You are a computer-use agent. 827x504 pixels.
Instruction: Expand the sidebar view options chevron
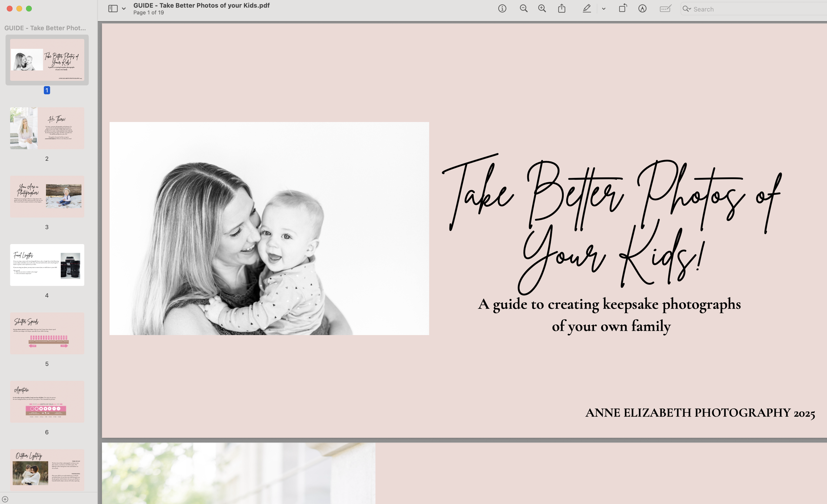pos(124,9)
